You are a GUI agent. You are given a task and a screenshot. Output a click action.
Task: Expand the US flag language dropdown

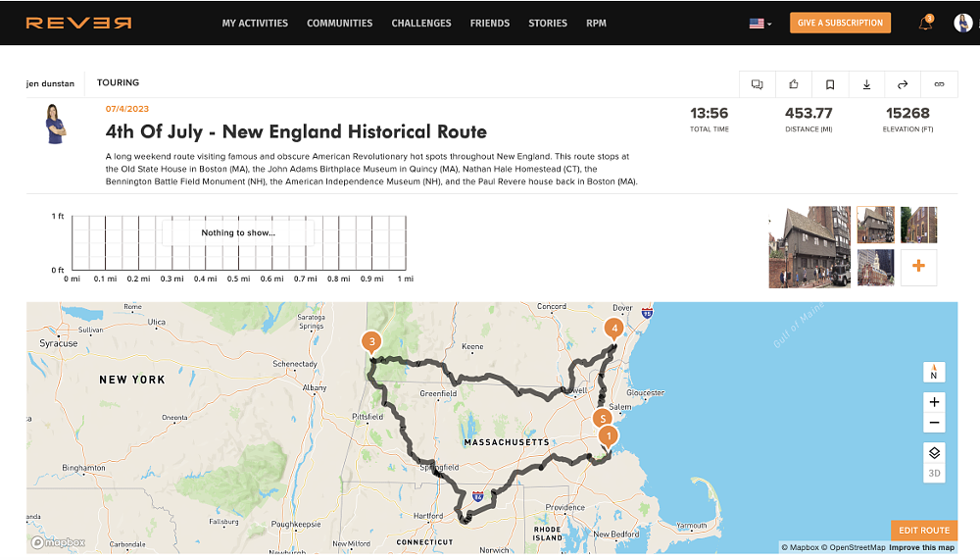click(x=760, y=24)
